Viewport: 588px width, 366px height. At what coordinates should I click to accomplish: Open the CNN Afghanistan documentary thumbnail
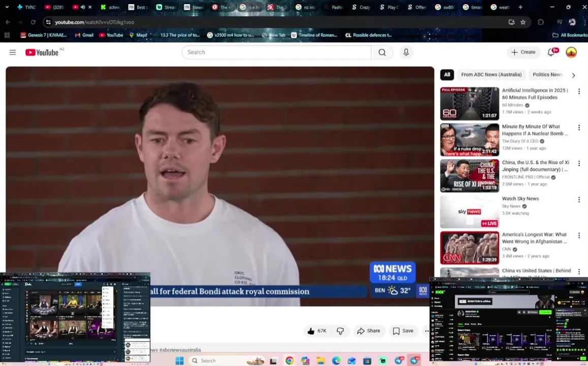point(470,248)
